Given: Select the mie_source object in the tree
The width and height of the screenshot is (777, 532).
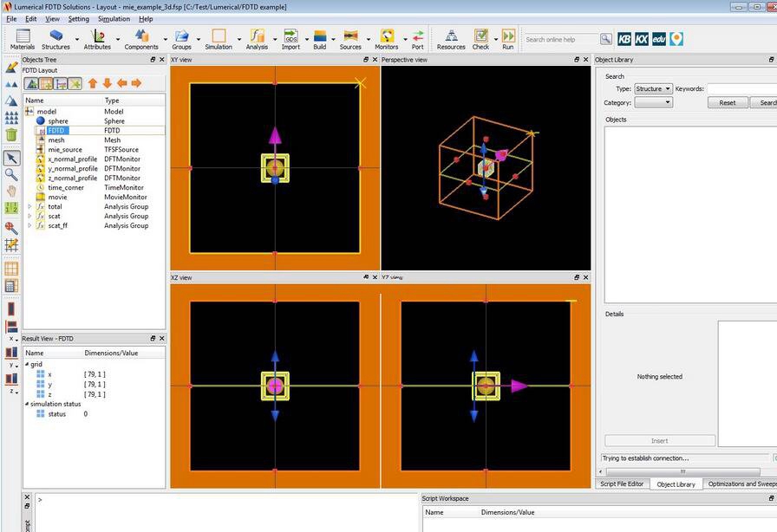Looking at the screenshot, I should click(65, 150).
